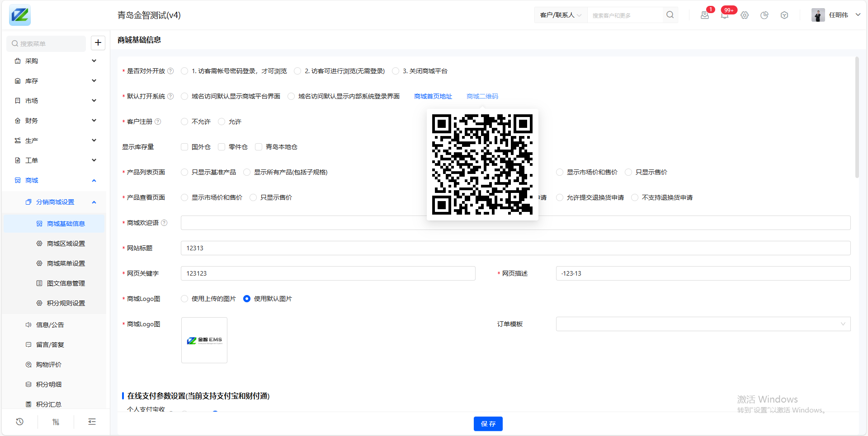868x436 pixels.
Task: Select radio 关闭商城平台
Action: click(x=396, y=71)
